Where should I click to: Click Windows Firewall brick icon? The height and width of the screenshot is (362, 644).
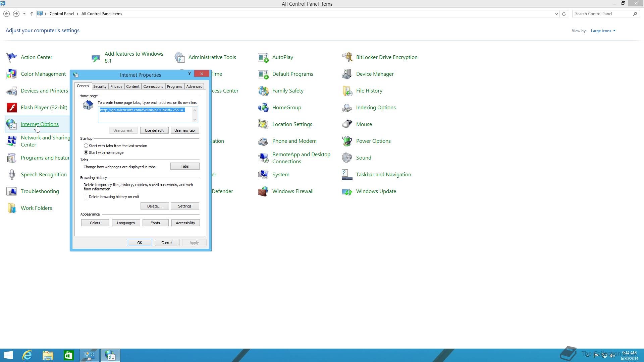tap(263, 191)
